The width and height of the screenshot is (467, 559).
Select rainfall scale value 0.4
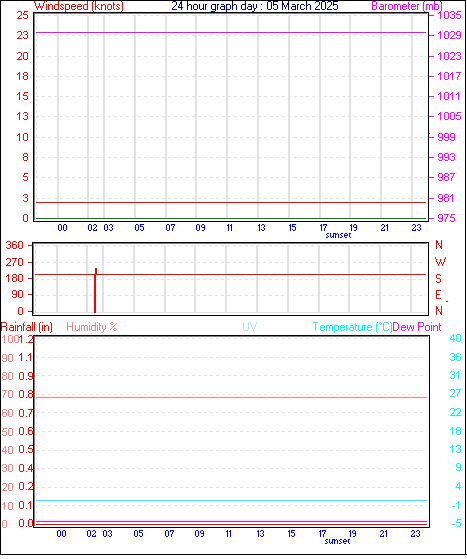click(26, 468)
